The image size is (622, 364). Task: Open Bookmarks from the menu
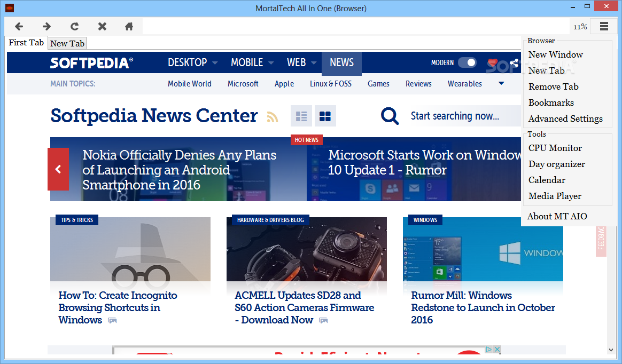551,102
